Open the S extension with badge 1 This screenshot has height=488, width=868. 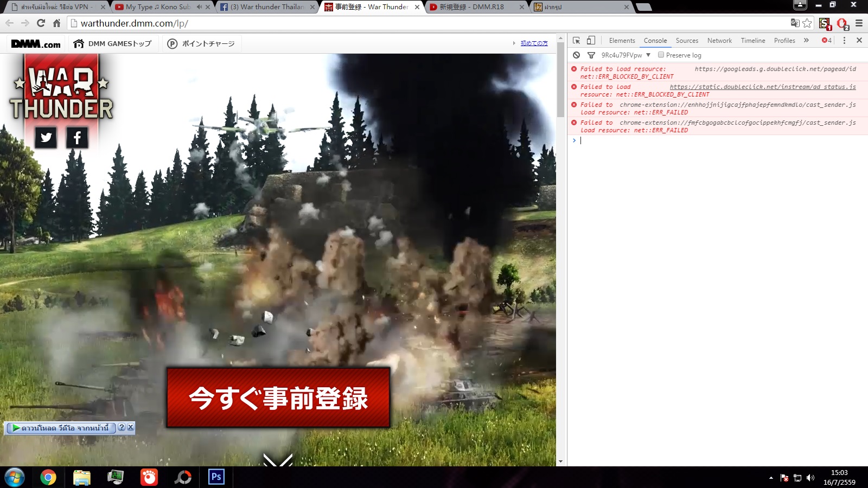825,23
